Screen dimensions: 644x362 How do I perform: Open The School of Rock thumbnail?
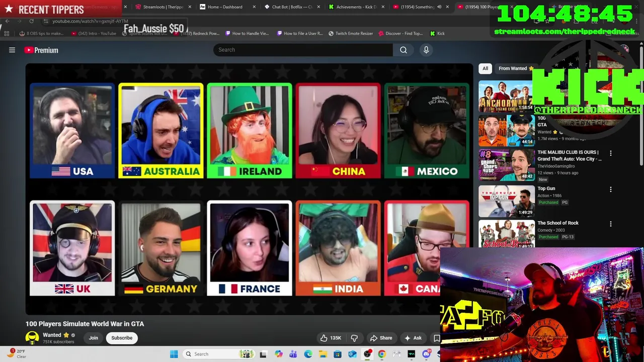pos(506,234)
